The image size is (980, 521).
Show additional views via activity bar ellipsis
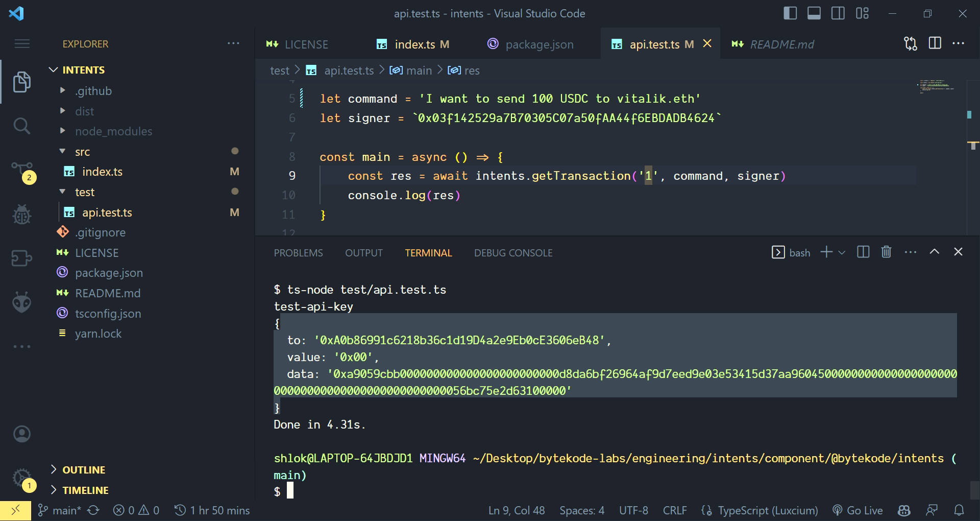(21, 346)
